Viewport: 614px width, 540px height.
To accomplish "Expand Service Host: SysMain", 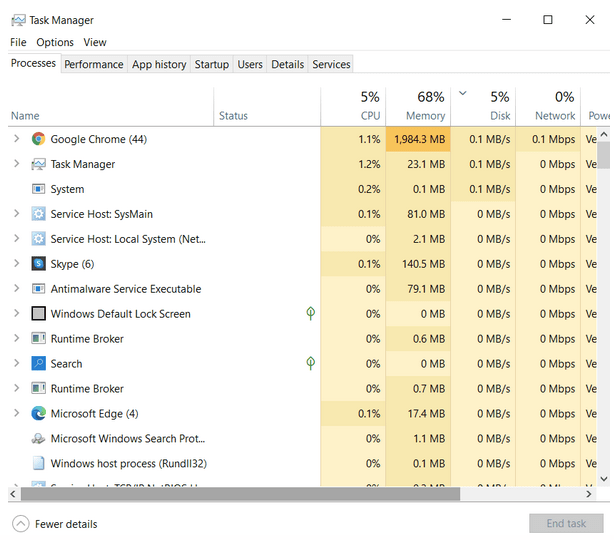I will pyautogui.click(x=16, y=214).
